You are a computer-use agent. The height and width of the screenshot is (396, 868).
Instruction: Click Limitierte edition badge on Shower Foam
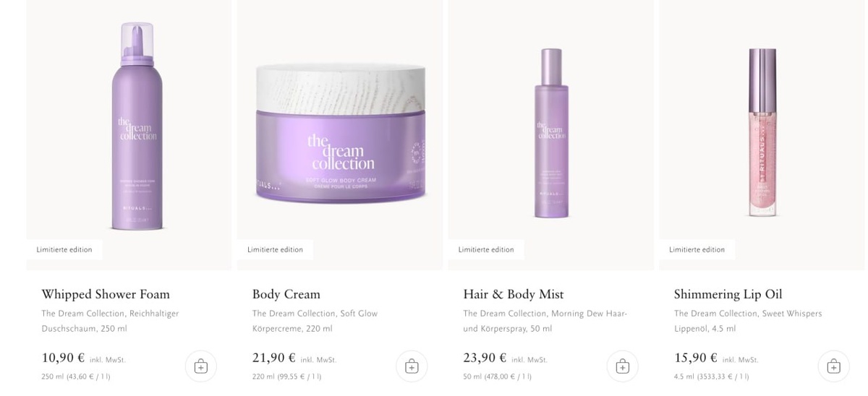(x=64, y=249)
